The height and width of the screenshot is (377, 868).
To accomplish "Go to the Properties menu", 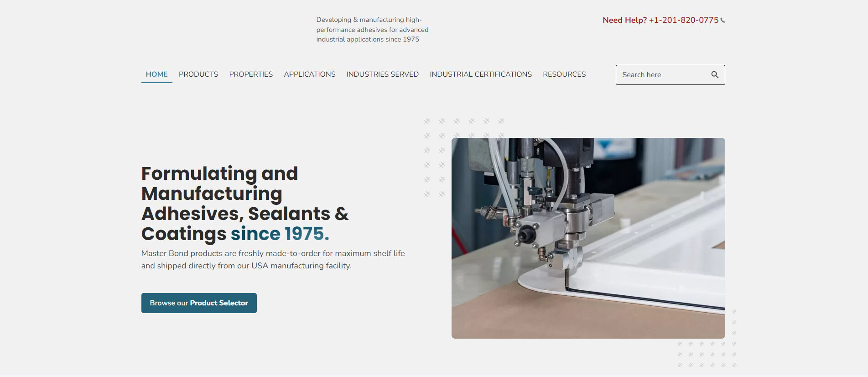I will pyautogui.click(x=251, y=74).
